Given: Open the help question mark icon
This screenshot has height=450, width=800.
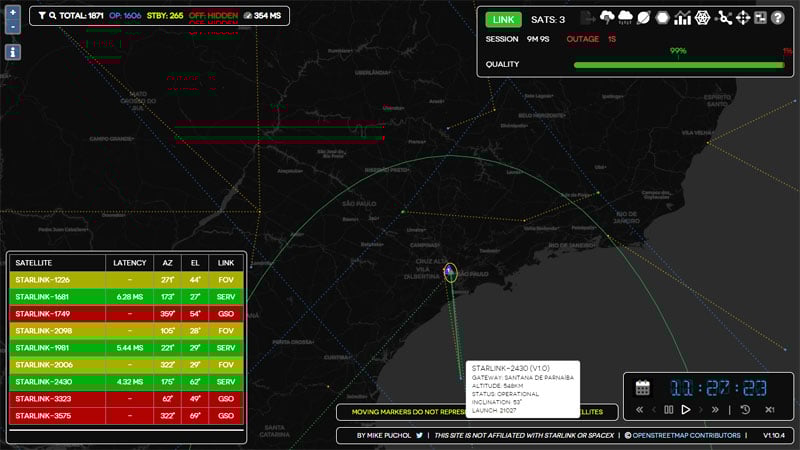Looking at the screenshot, I should (778, 18).
